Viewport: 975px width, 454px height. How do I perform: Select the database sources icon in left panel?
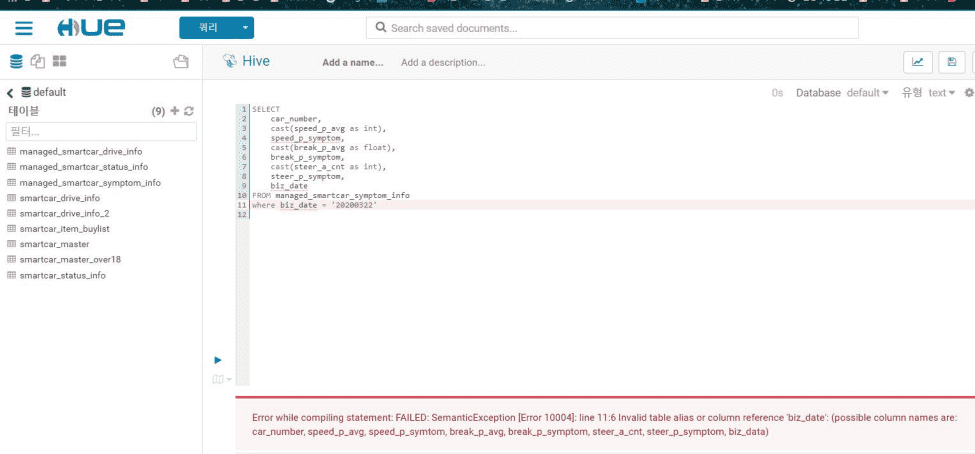coord(16,61)
